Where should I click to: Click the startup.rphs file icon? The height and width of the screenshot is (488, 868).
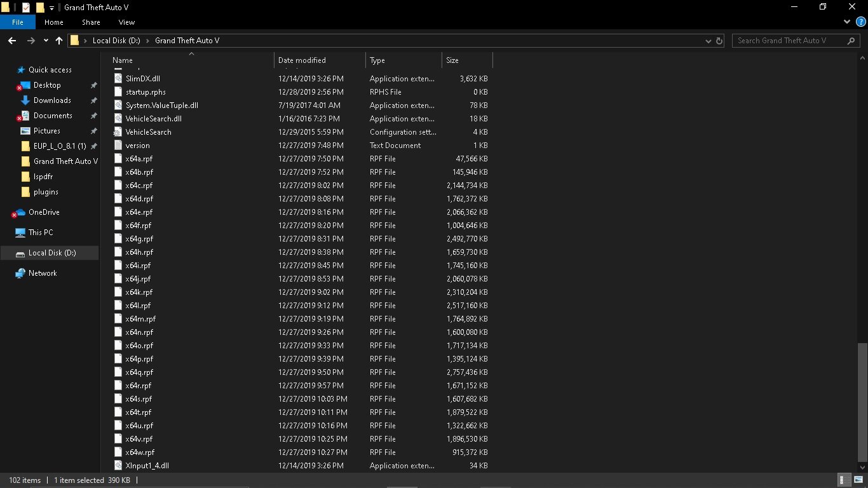[x=118, y=92]
